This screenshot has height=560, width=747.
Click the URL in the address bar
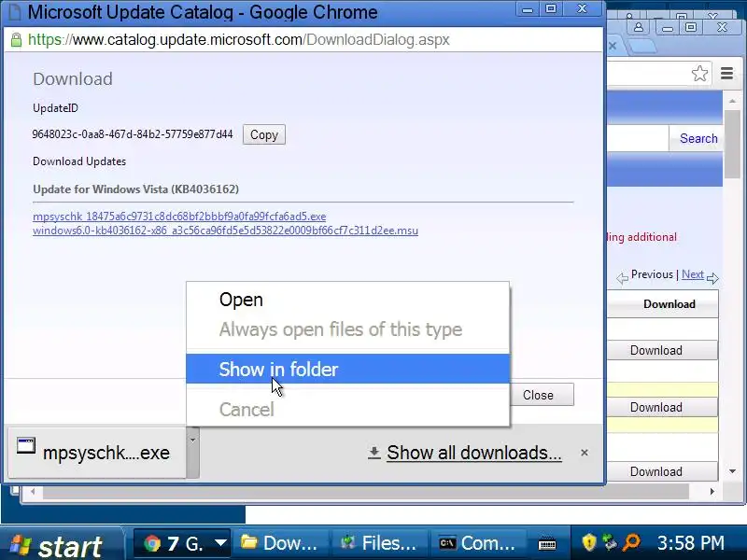[x=239, y=39]
